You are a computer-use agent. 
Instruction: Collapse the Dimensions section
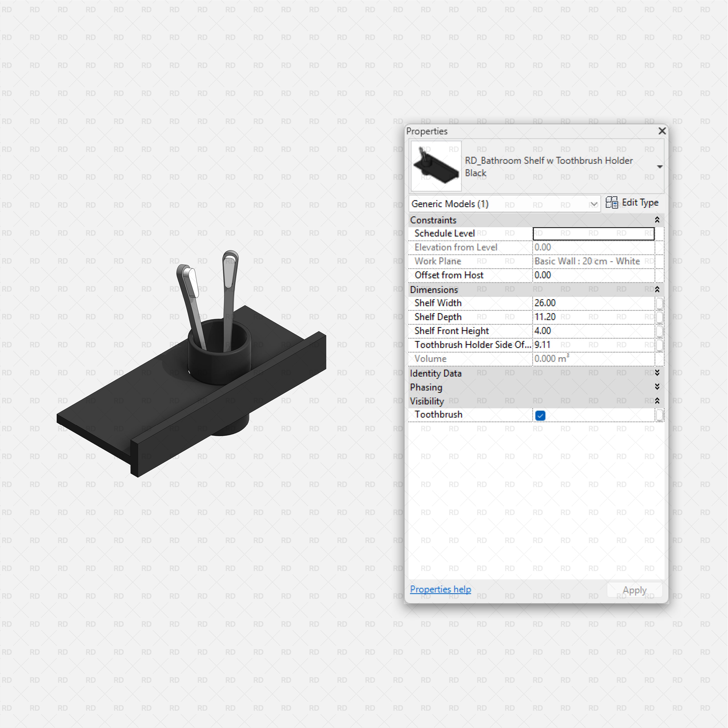[657, 289]
